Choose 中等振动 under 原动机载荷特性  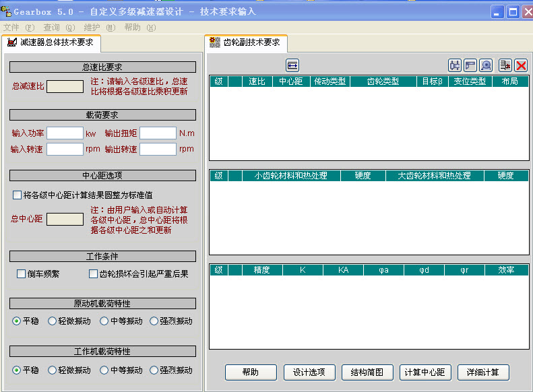pos(104,321)
